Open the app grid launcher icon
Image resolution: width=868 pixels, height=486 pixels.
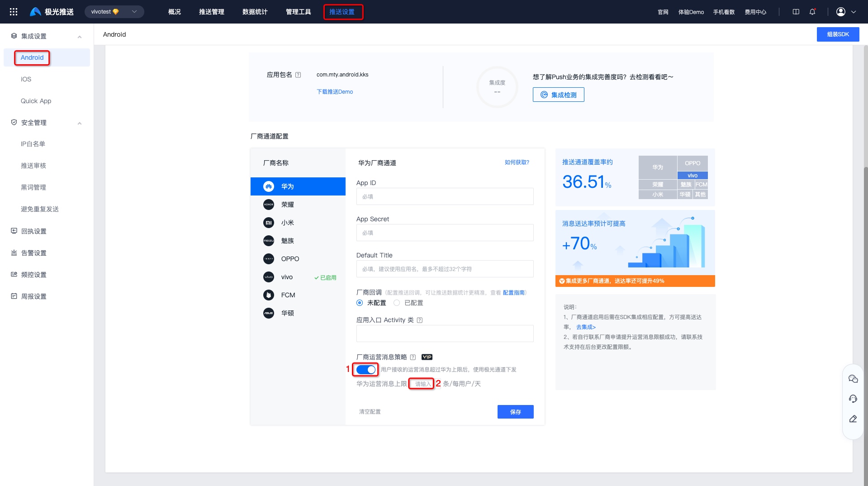pos(14,12)
